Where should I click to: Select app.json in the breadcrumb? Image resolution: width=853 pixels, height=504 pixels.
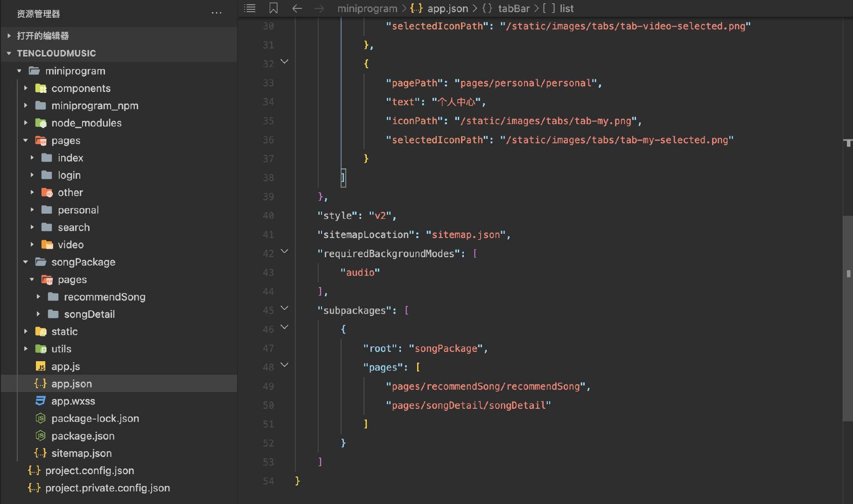(x=447, y=8)
